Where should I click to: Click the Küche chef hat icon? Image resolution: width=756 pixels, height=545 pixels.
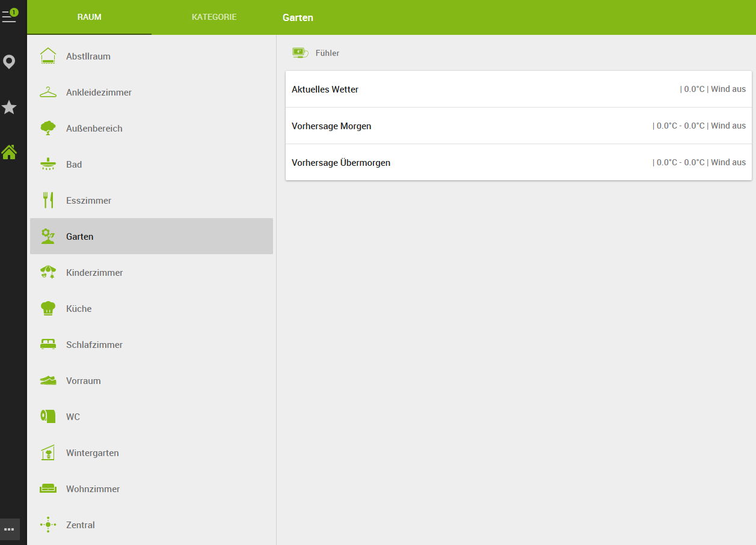point(48,308)
